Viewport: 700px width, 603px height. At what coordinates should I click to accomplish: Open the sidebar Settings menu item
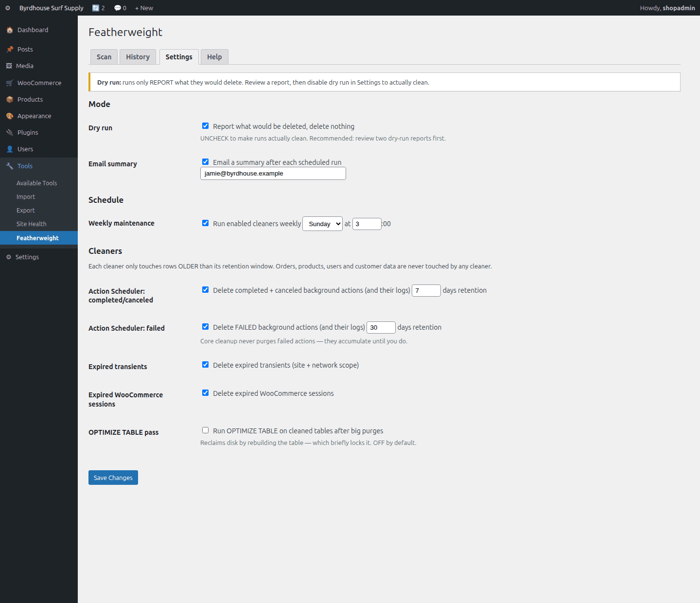39,257
